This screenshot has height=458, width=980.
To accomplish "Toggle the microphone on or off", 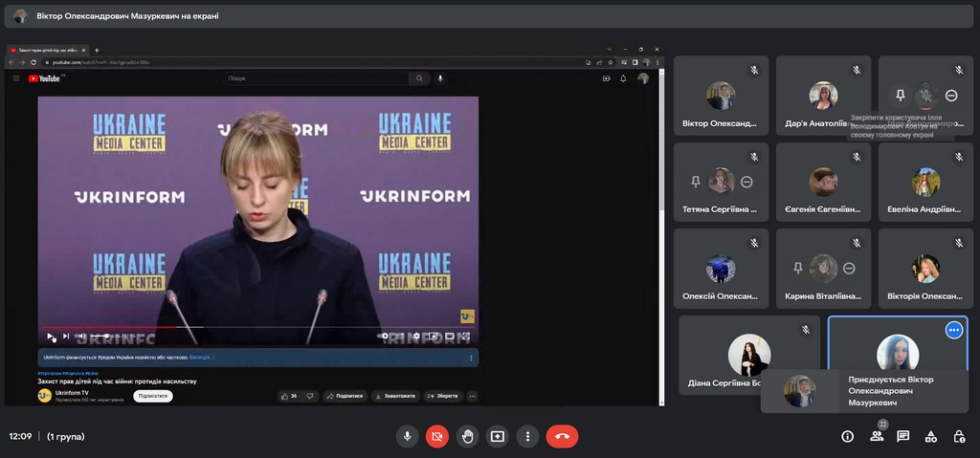I will click(407, 436).
